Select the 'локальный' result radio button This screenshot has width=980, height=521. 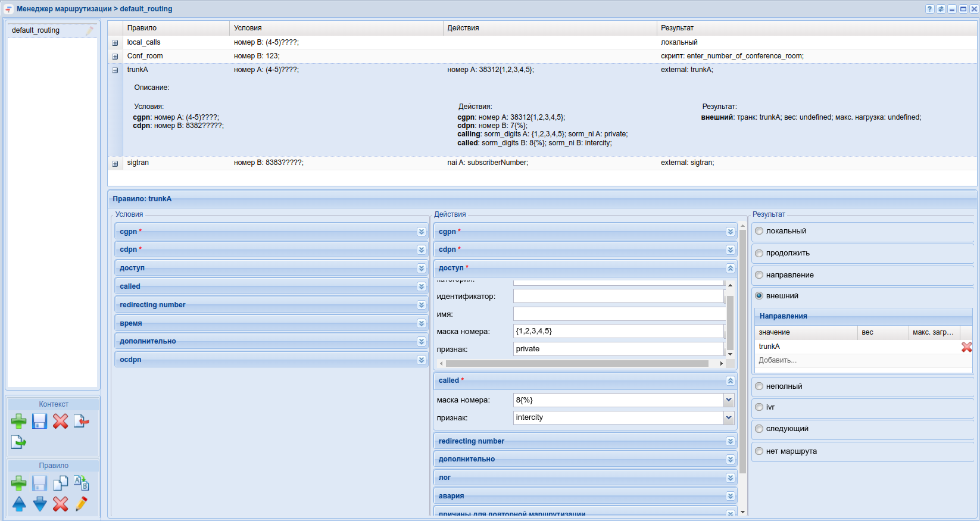coord(759,231)
